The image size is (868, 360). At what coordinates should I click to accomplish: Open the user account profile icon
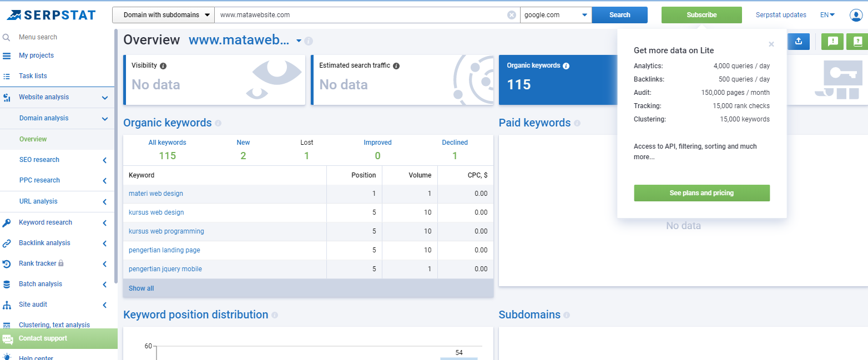(x=855, y=15)
